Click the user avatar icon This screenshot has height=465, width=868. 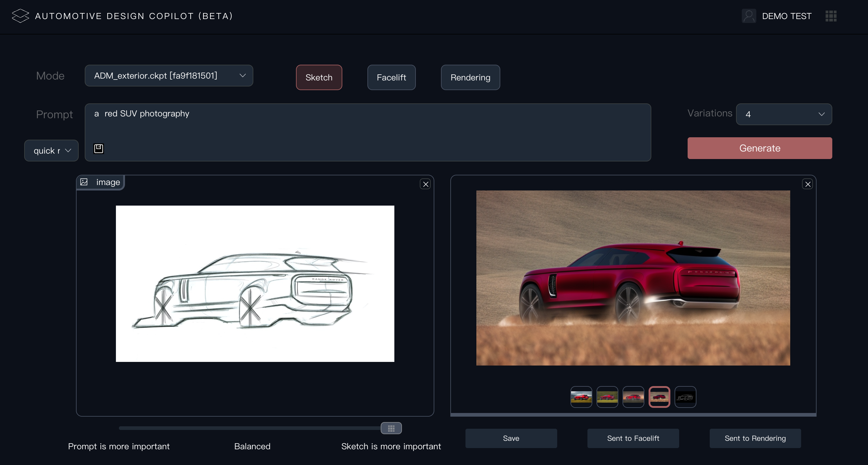(x=749, y=16)
